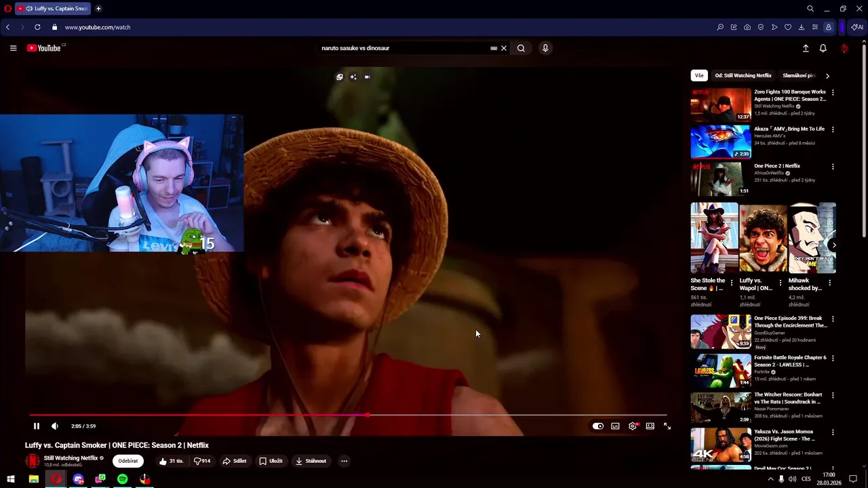Screen dimensions: 868x488
Task: Open the on-screen keyboard icon in search
Action: click(494, 48)
